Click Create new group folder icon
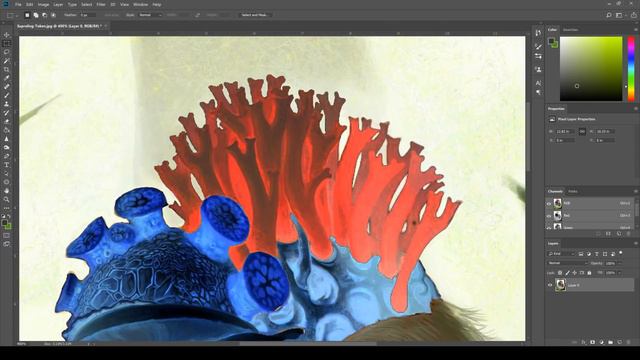Image resolution: width=640 pixels, height=360 pixels. tap(611, 342)
